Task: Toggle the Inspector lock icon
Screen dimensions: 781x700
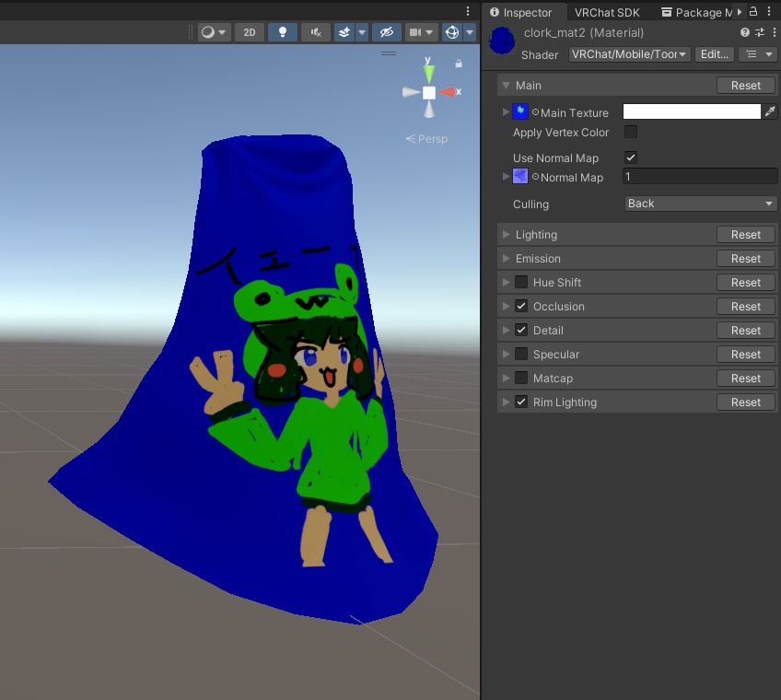Action: point(753,11)
